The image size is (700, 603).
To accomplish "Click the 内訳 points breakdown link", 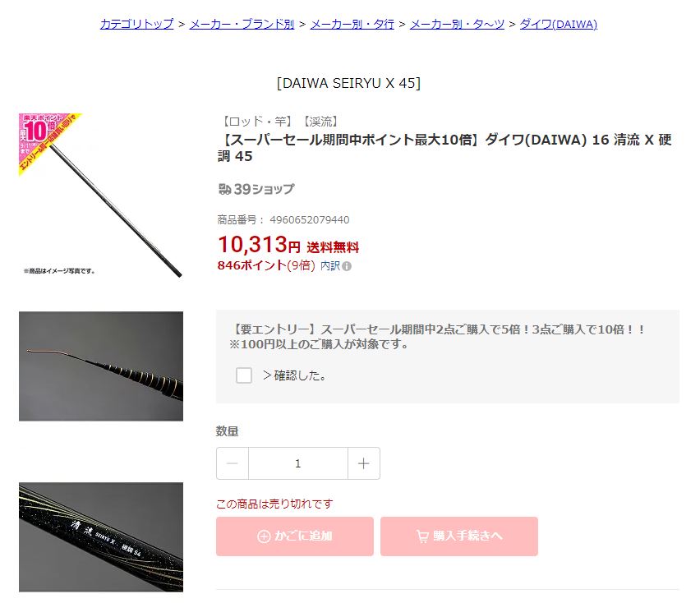I will tap(330, 266).
